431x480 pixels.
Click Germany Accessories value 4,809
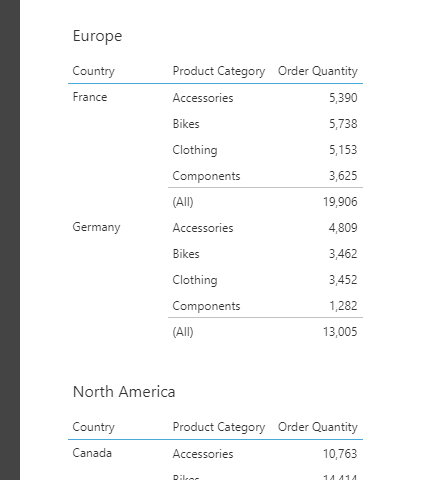(343, 228)
